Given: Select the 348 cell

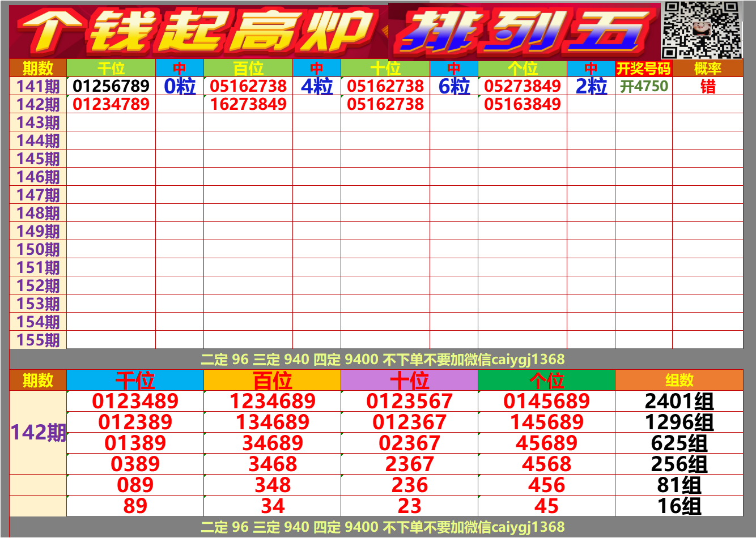Looking at the screenshot, I should tap(272, 485).
